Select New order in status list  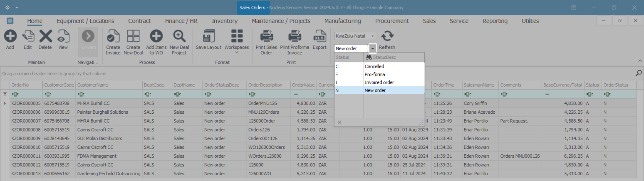(x=379, y=90)
